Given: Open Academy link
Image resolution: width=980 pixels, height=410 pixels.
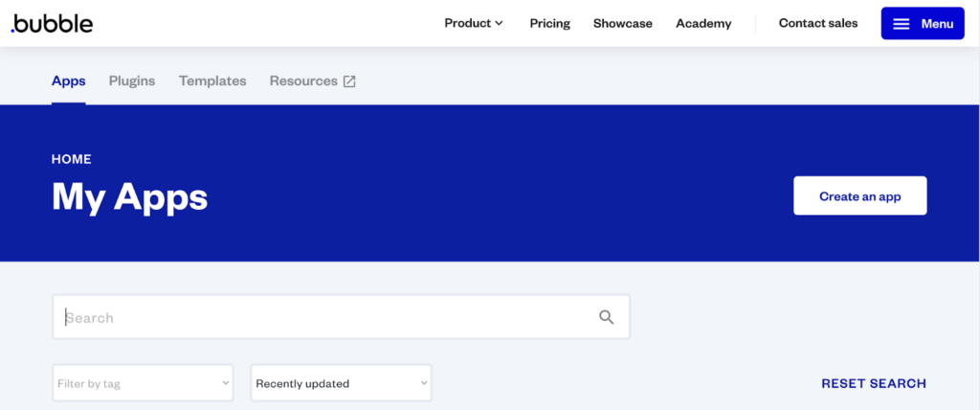Looking at the screenshot, I should pyautogui.click(x=703, y=23).
